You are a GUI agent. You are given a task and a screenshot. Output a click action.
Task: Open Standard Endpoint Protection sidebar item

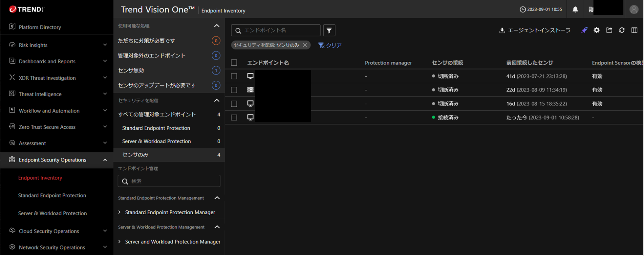click(x=52, y=195)
